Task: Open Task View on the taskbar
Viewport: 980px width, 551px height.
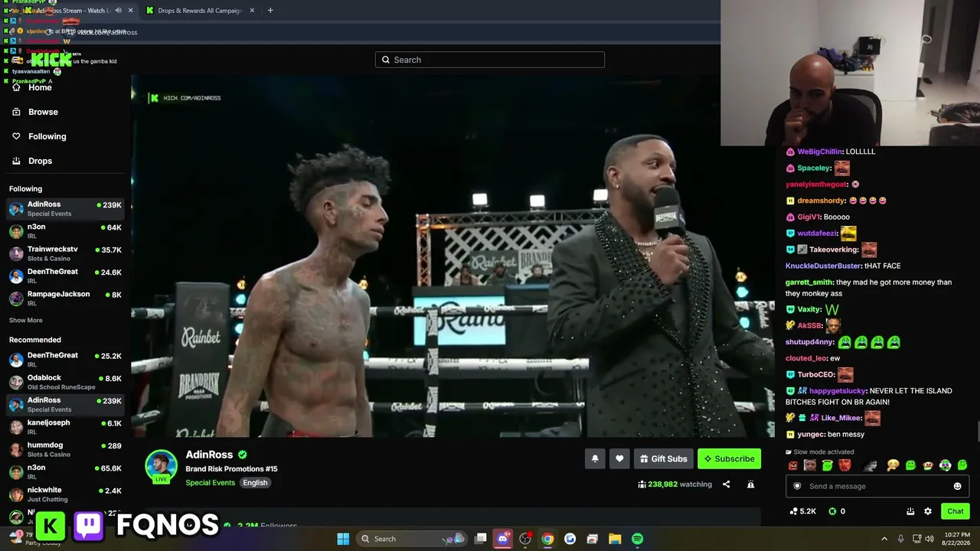Action: [x=481, y=539]
